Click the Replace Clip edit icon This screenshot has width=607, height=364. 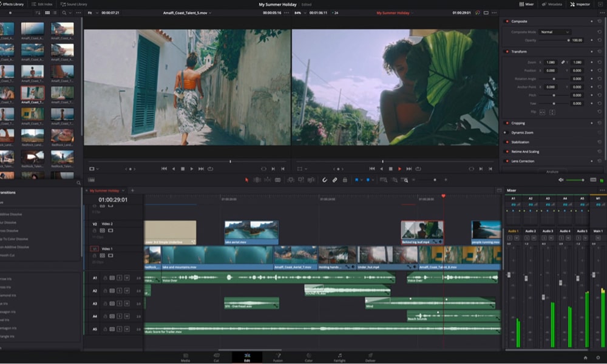click(x=311, y=180)
